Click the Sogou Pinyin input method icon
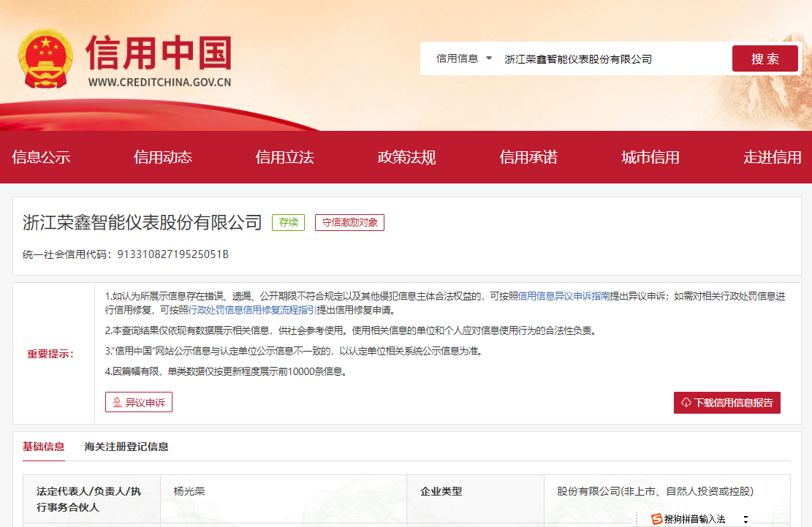The width and height of the screenshot is (812, 527). pos(656,519)
